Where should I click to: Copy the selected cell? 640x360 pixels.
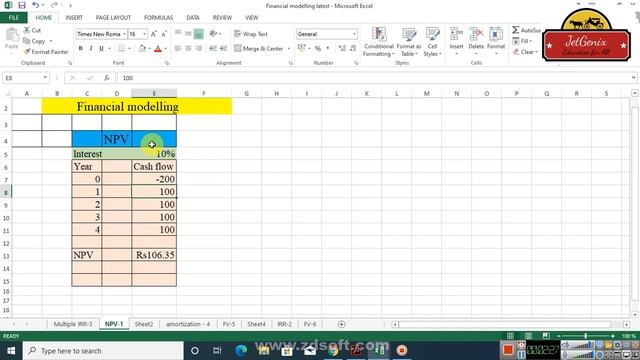[35, 41]
